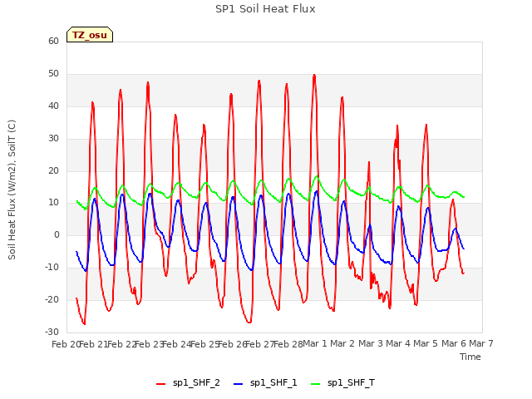Screen dimensions: 532x399
Task: Click the Time x-axis label
Action: pos(470,357)
